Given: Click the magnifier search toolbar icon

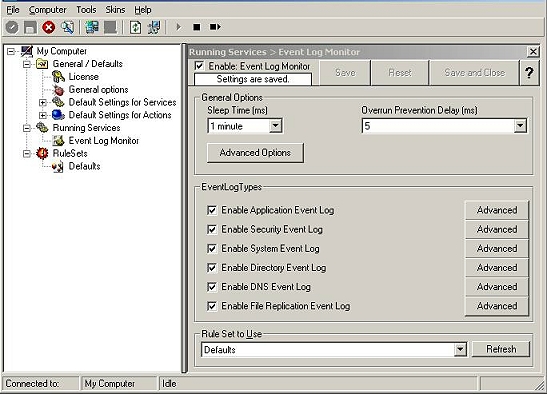Looking at the screenshot, I should point(67,27).
